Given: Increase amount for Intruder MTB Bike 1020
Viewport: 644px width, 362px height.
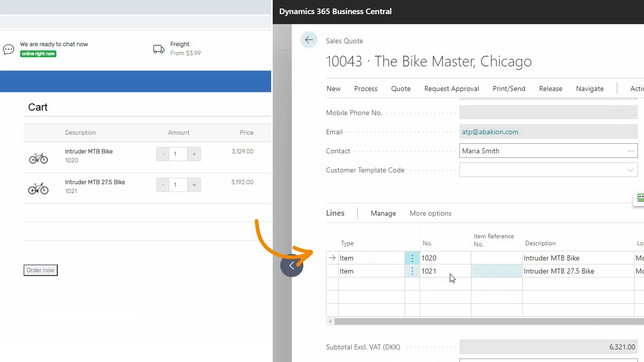Looking at the screenshot, I should (194, 154).
